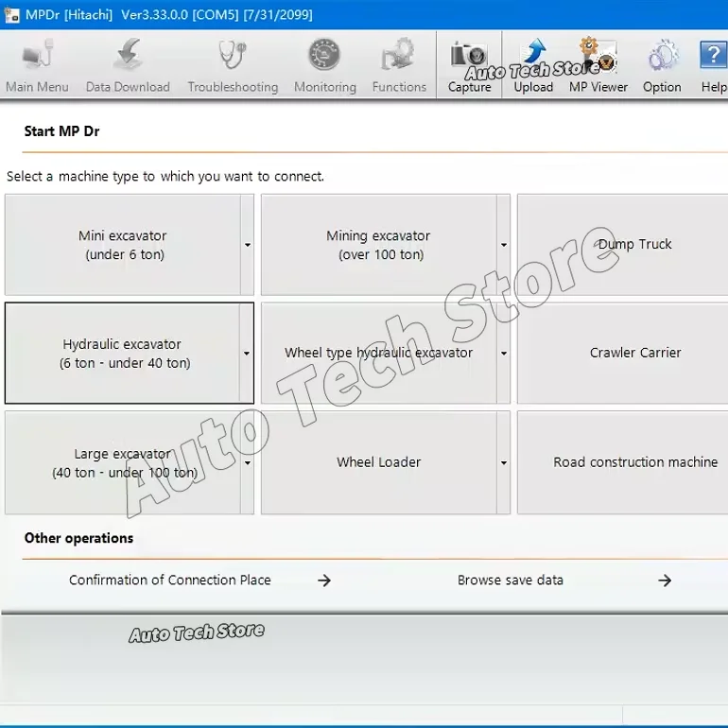Open Confirmation of Connection Place link
This screenshot has width=728, height=728.
(170, 580)
